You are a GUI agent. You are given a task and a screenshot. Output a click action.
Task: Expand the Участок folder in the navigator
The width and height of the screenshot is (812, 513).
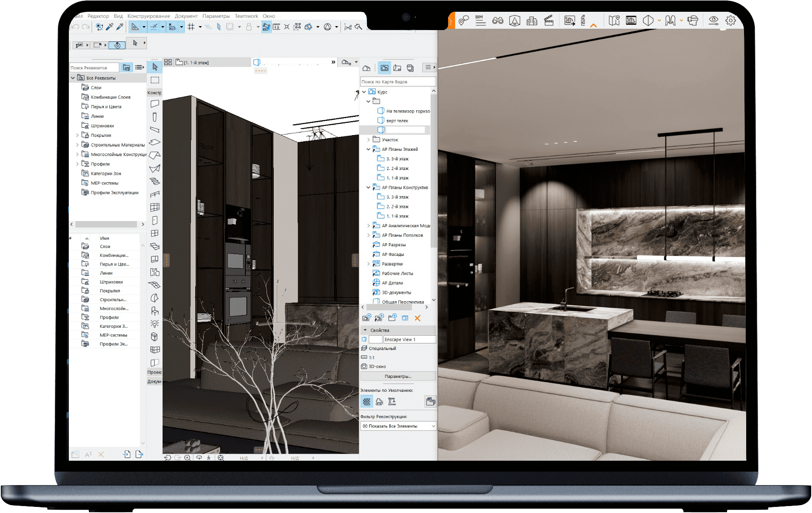[x=368, y=140]
